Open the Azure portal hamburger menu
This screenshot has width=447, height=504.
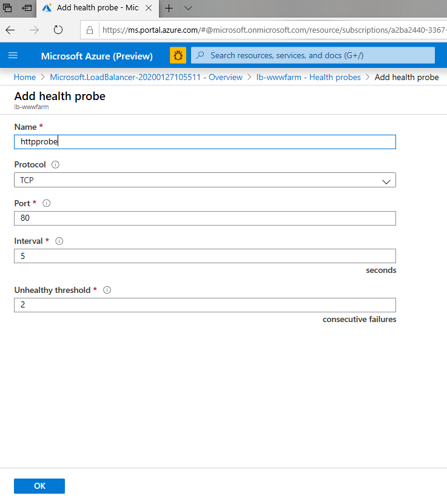coord(13,56)
